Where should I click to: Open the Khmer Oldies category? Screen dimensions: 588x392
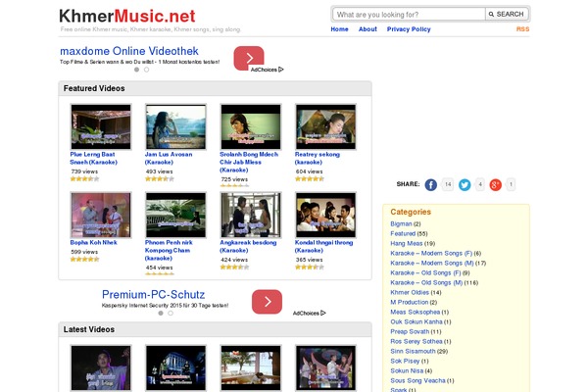pos(410,292)
